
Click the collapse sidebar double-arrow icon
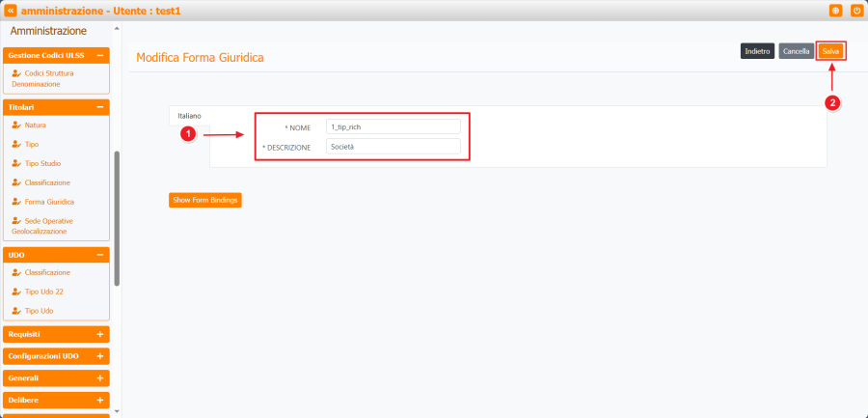click(11, 10)
